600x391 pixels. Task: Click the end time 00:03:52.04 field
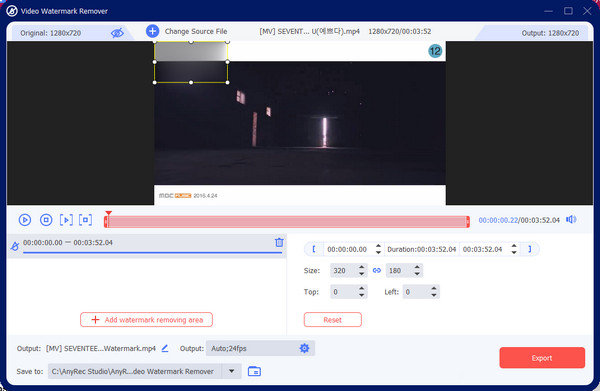point(484,249)
